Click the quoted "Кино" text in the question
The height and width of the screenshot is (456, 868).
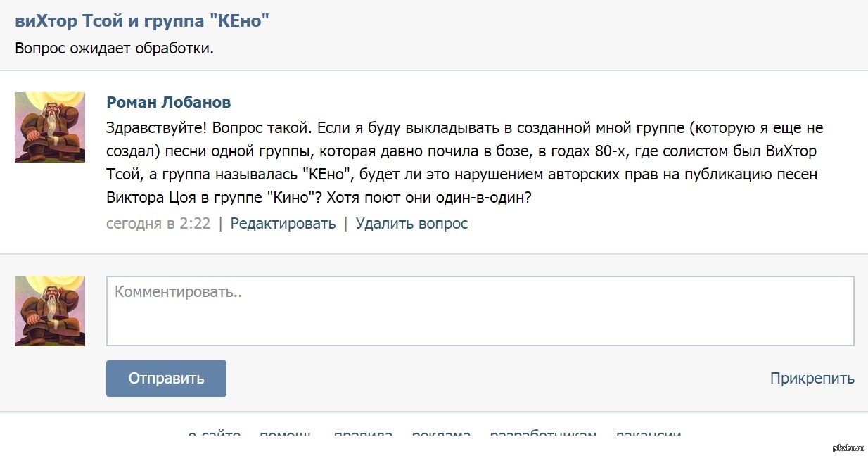pos(290,198)
